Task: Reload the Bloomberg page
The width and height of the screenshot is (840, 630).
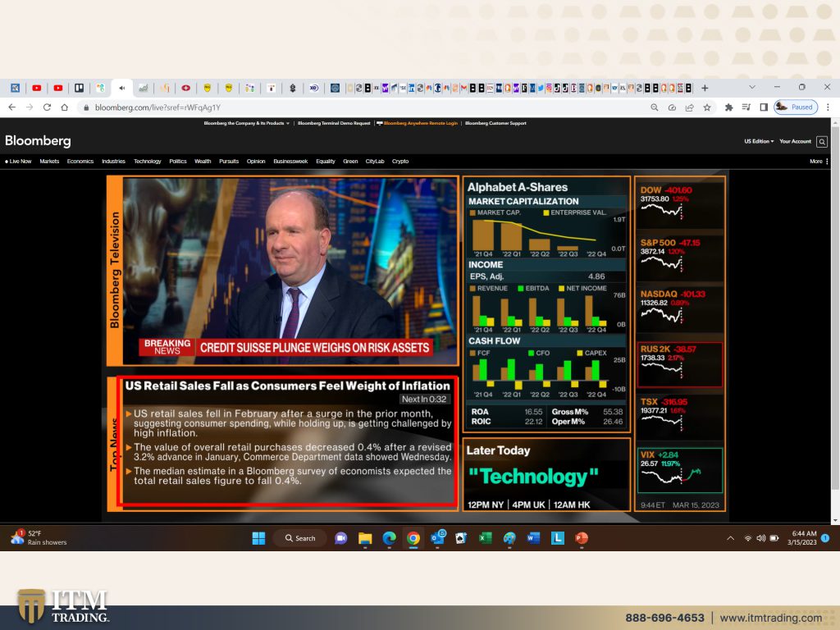Action: coord(47,107)
